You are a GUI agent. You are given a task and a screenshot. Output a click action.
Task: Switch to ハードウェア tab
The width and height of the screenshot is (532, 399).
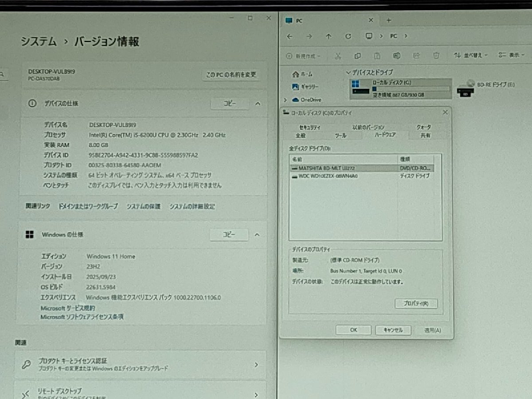click(385, 135)
